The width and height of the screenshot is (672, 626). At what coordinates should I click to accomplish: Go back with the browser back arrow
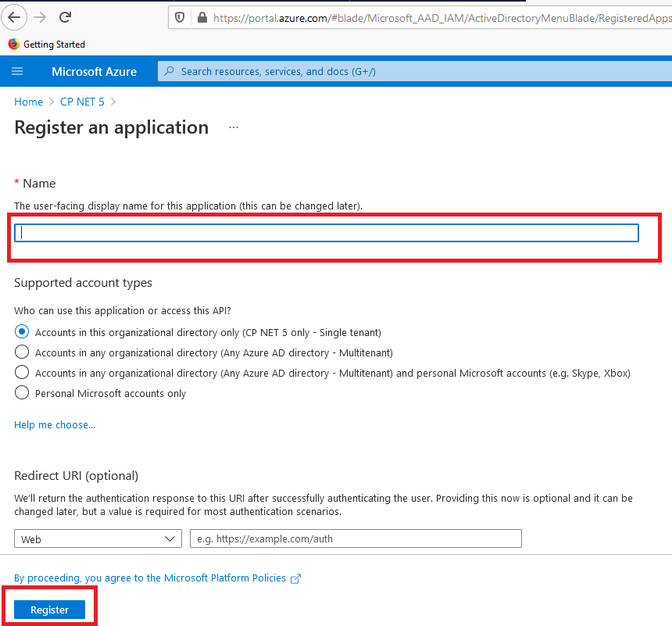pos(14,17)
